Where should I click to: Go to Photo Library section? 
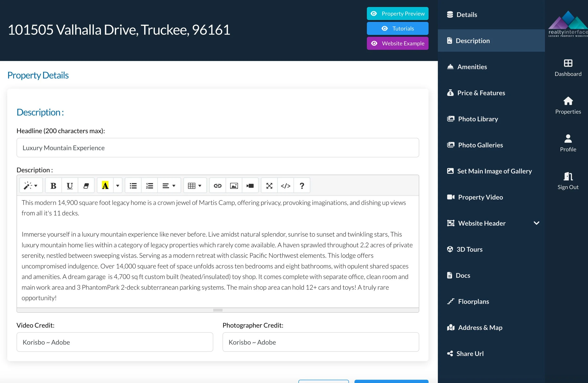tap(478, 119)
